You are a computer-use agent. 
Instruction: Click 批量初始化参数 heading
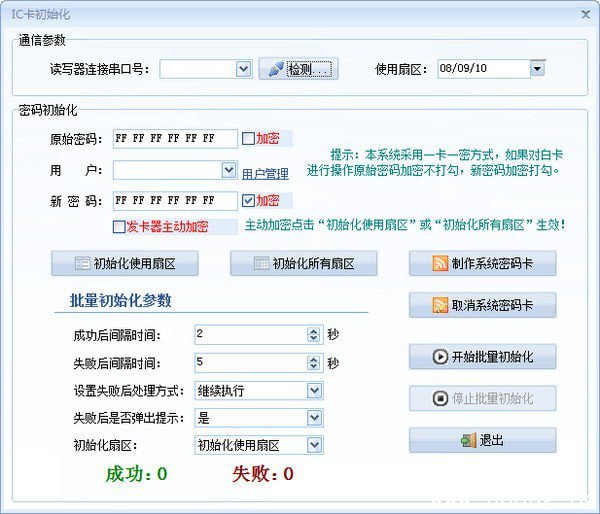pos(121,300)
